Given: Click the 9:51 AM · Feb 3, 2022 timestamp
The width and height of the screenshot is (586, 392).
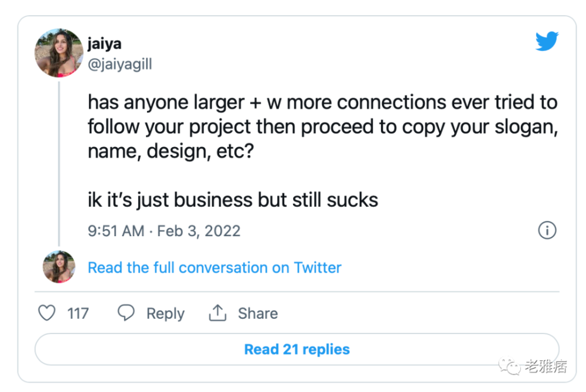Looking at the screenshot, I should coord(164,230).
